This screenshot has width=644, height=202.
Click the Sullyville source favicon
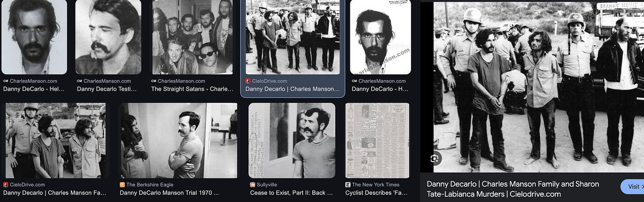(x=253, y=185)
